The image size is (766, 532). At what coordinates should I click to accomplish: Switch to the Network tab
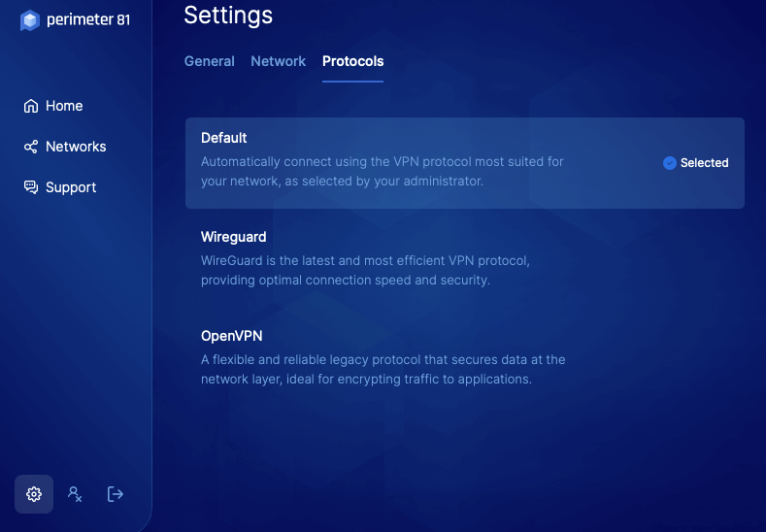click(x=278, y=61)
